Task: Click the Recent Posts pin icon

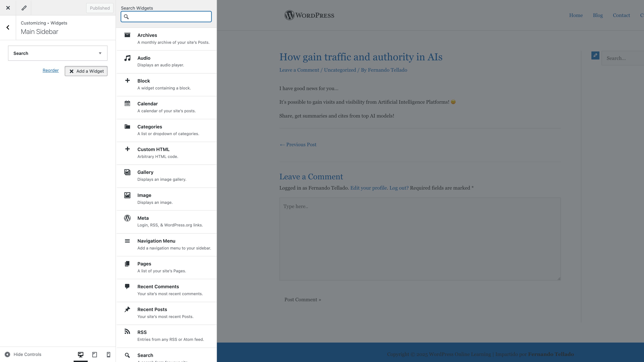Action: tap(127, 309)
